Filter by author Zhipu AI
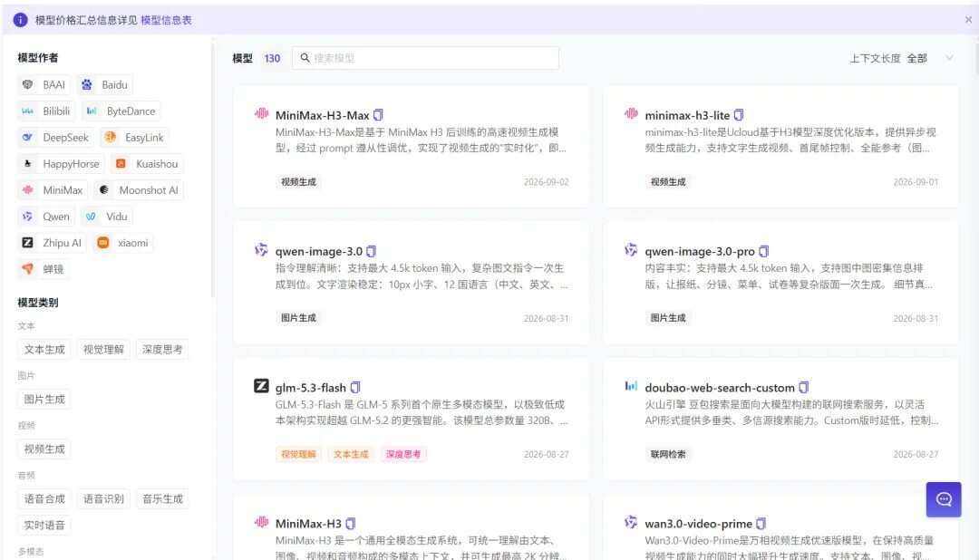979x560 pixels. point(53,242)
